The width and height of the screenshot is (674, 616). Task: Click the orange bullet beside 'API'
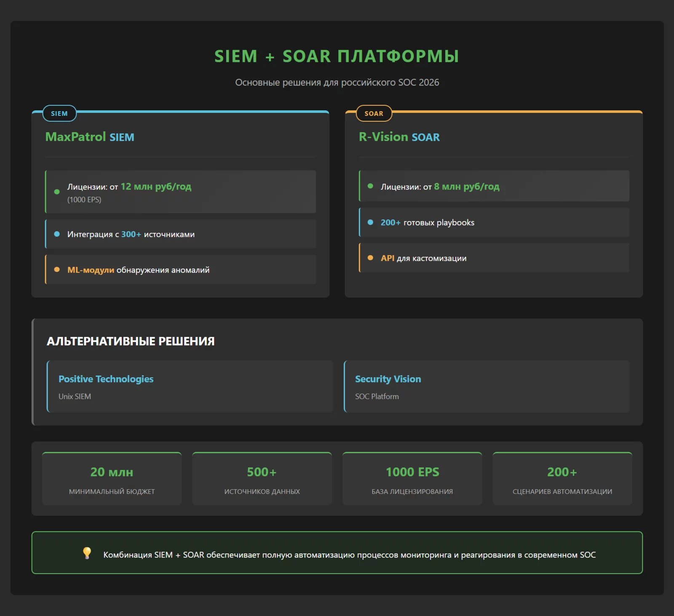tap(370, 258)
